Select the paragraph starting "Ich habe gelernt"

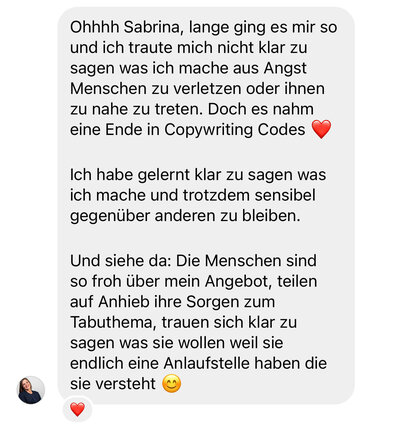[x=198, y=195]
